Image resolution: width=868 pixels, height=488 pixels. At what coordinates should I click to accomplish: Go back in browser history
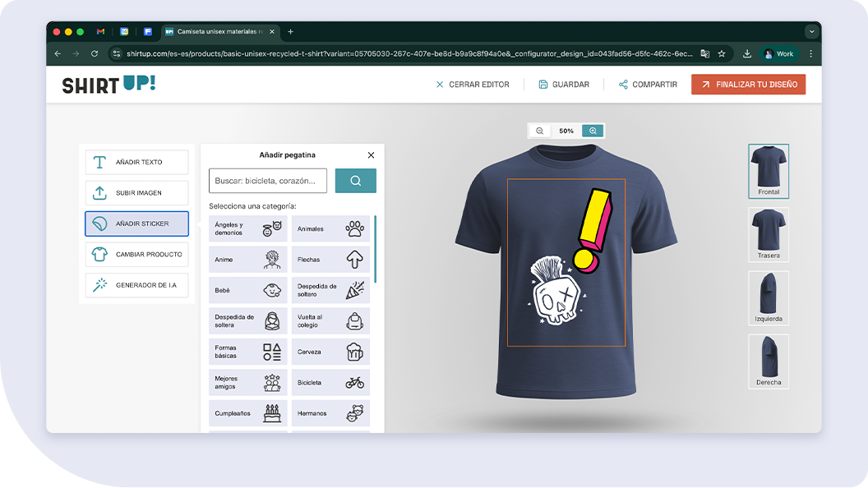[x=58, y=53]
